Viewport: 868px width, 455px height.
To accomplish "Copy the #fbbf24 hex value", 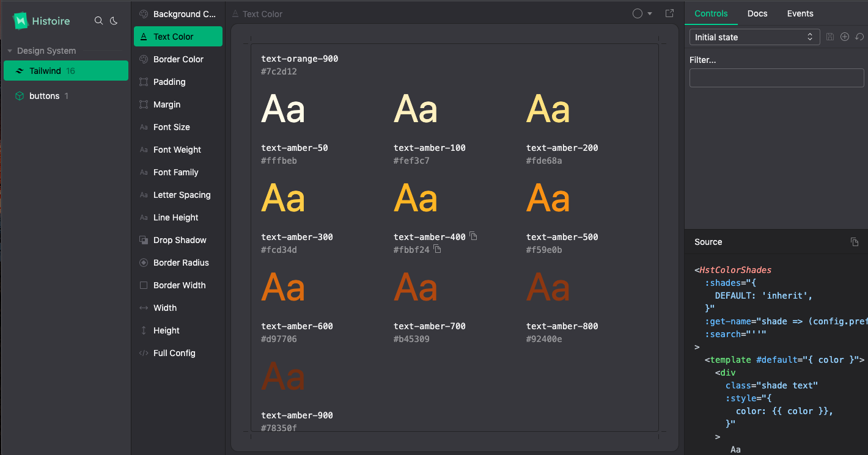I will point(437,249).
